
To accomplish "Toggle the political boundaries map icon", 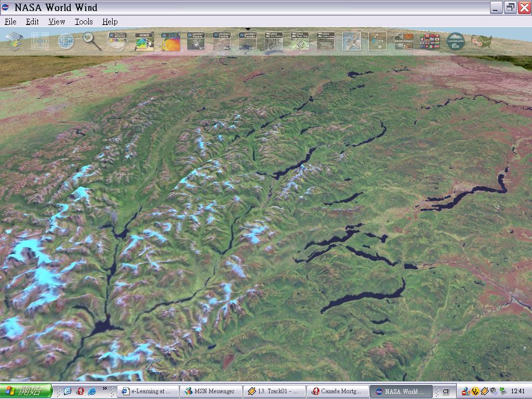I will click(352, 41).
